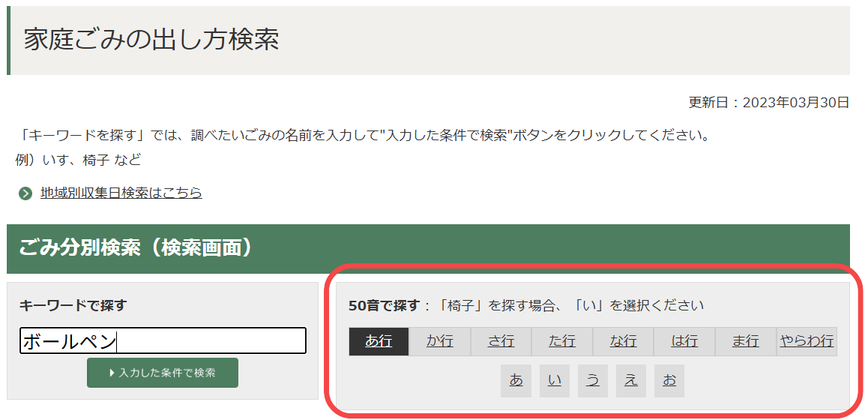Click the 更新日 date text
The height and width of the screenshot is (420, 868).
(x=768, y=103)
